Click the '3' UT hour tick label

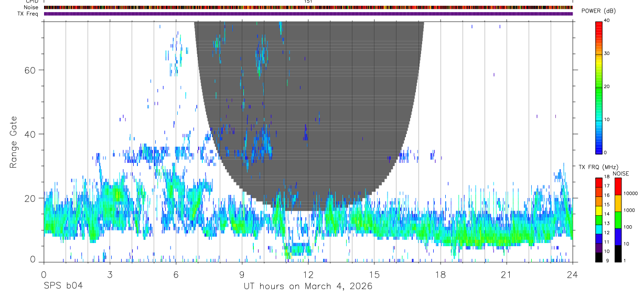point(110,274)
